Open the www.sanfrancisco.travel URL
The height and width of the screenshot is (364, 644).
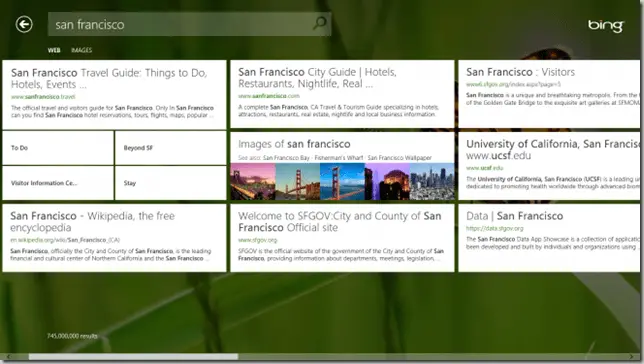pyautogui.click(x=43, y=97)
